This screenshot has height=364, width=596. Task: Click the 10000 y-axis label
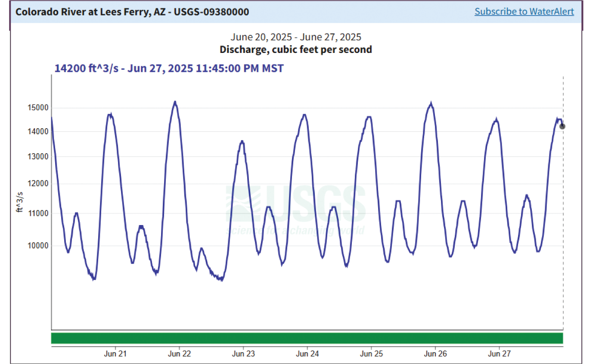point(37,246)
